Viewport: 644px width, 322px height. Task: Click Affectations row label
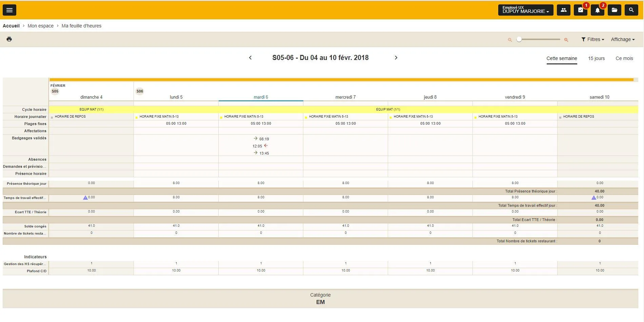[x=35, y=131]
